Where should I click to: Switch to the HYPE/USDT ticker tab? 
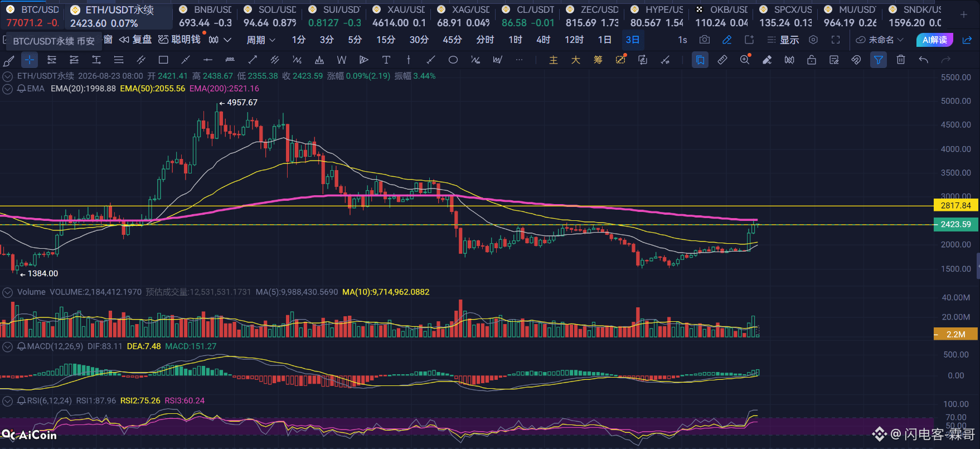click(x=657, y=16)
